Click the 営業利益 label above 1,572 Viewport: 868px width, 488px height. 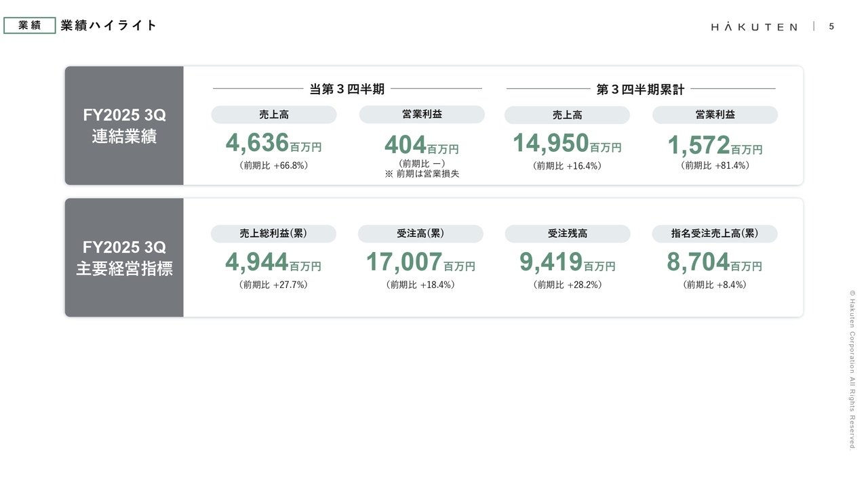715,115
